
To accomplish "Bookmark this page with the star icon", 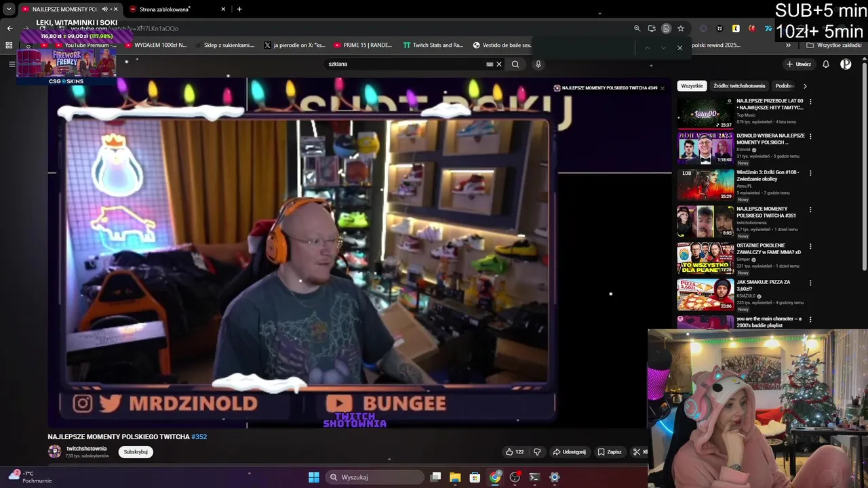I will click(681, 28).
